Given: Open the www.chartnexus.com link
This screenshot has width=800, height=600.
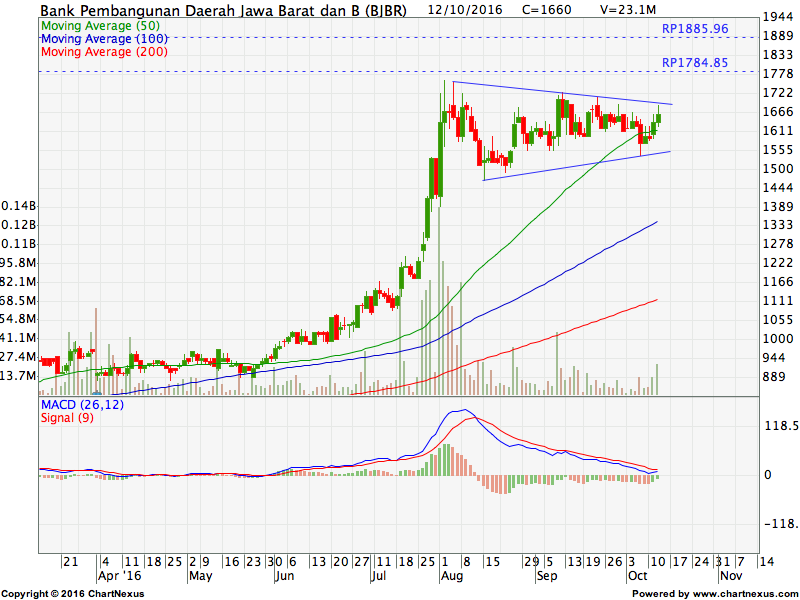Looking at the screenshot, I should point(745,594).
